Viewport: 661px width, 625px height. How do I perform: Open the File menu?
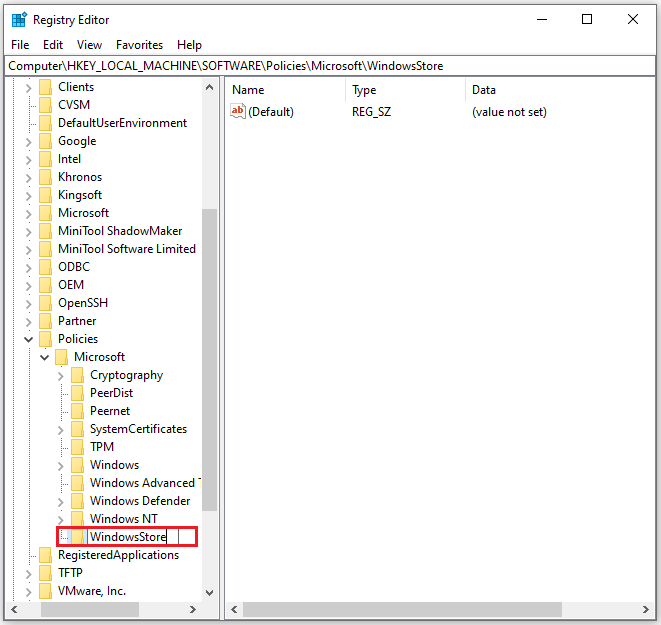click(20, 45)
